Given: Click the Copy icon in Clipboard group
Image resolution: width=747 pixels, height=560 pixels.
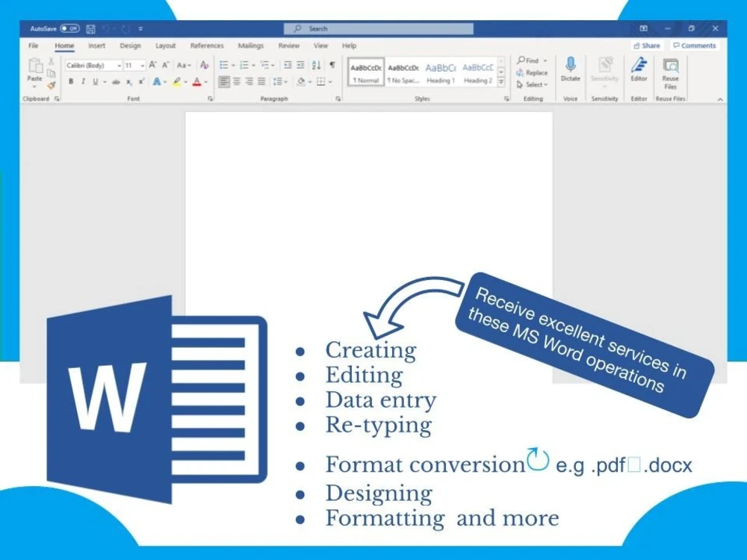Looking at the screenshot, I should click(51, 73).
